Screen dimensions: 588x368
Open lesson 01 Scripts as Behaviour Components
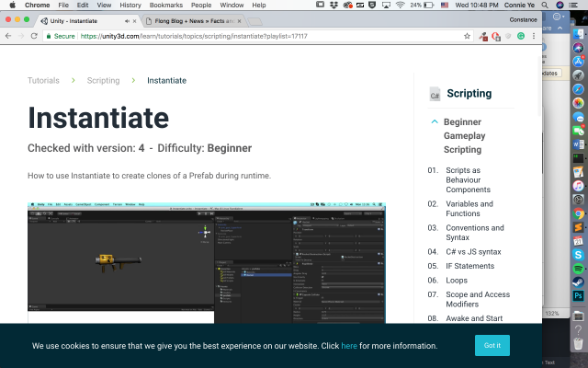point(469,180)
